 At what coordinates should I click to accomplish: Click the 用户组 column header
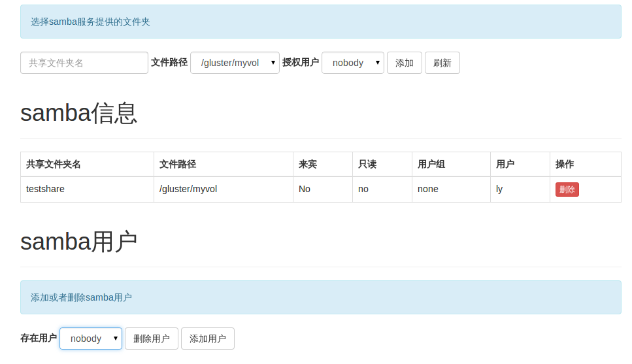tap(451, 164)
